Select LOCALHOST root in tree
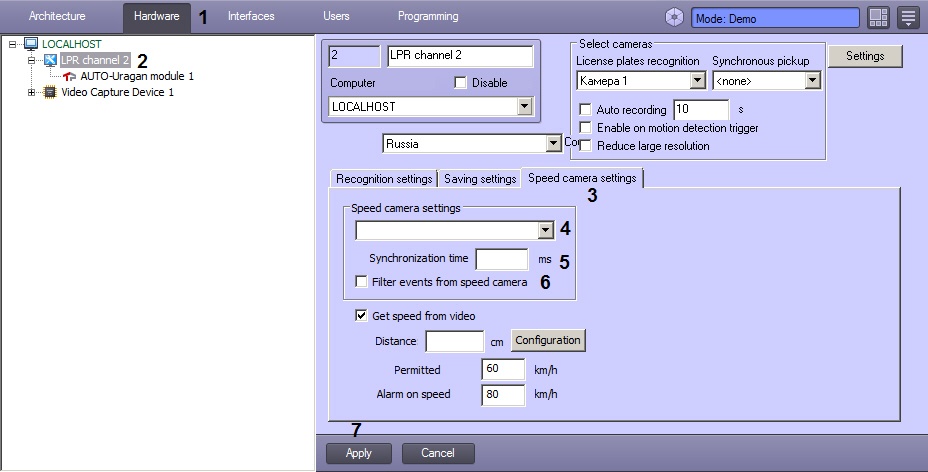 [71, 44]
